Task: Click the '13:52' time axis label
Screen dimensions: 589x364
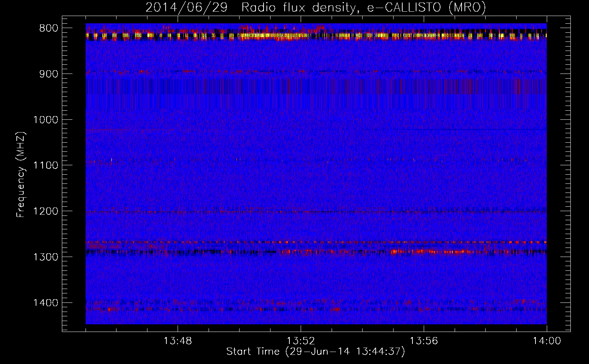Action: [301, 341]
